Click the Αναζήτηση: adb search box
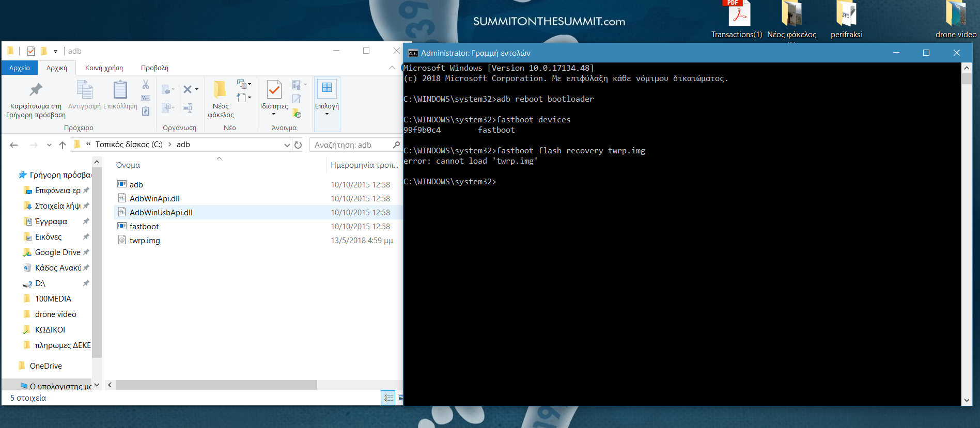This screenshot has height=428, width=980. pyautogui.click(x=351, y=145)
